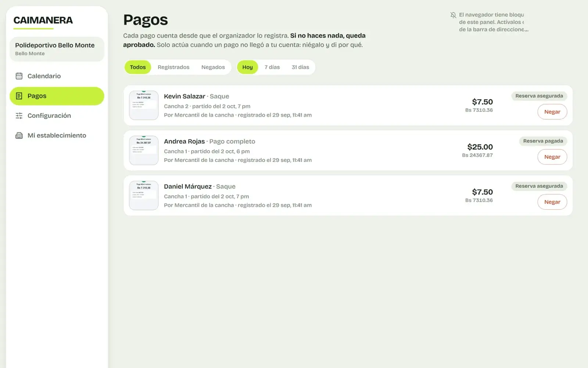
Task: Click the name Daniel Márquez
Action: point(188,187)
